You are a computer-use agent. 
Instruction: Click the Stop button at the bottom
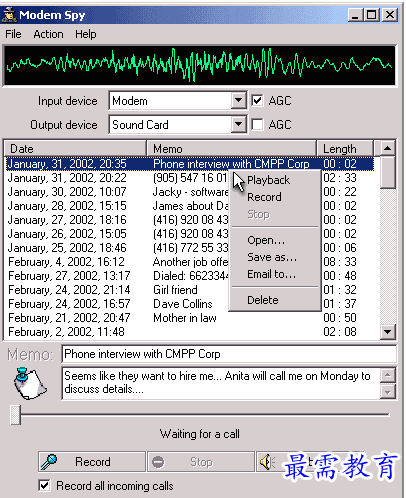[201, 462]
